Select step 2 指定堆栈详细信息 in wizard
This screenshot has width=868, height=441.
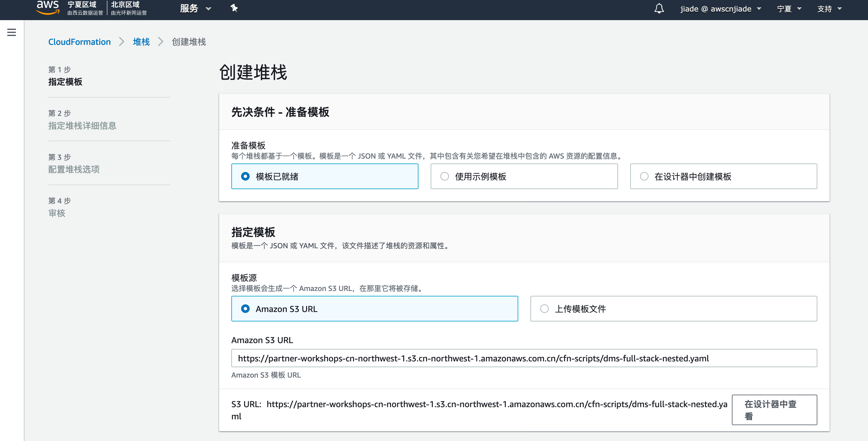coord(82,126)
